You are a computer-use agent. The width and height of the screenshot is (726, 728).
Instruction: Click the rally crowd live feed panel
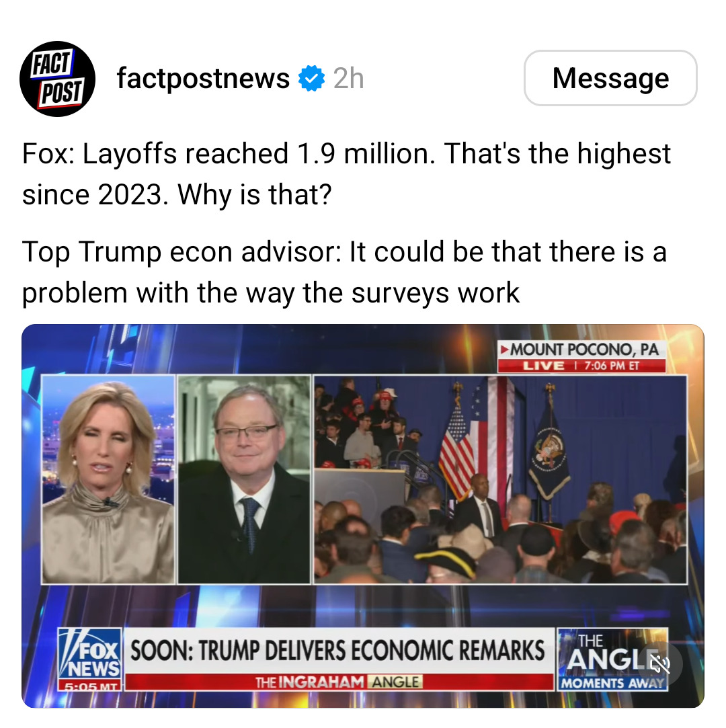[x=500, y=479]
